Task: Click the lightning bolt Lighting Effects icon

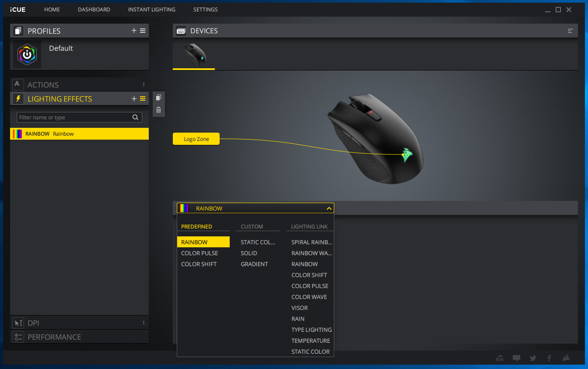Action: point(18,98)
